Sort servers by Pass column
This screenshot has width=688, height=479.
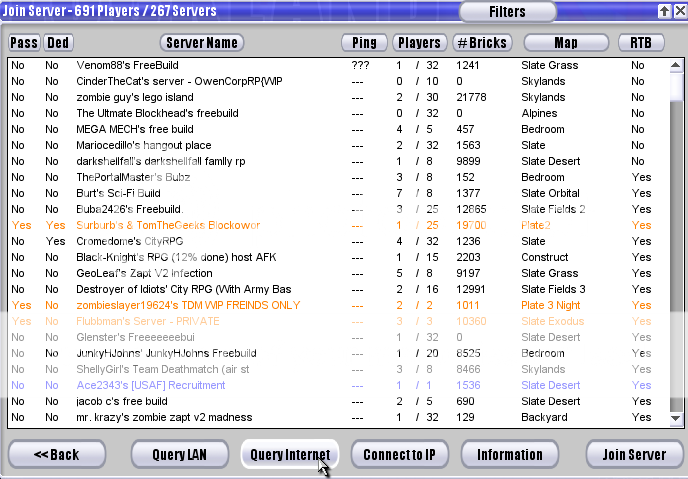22,43
